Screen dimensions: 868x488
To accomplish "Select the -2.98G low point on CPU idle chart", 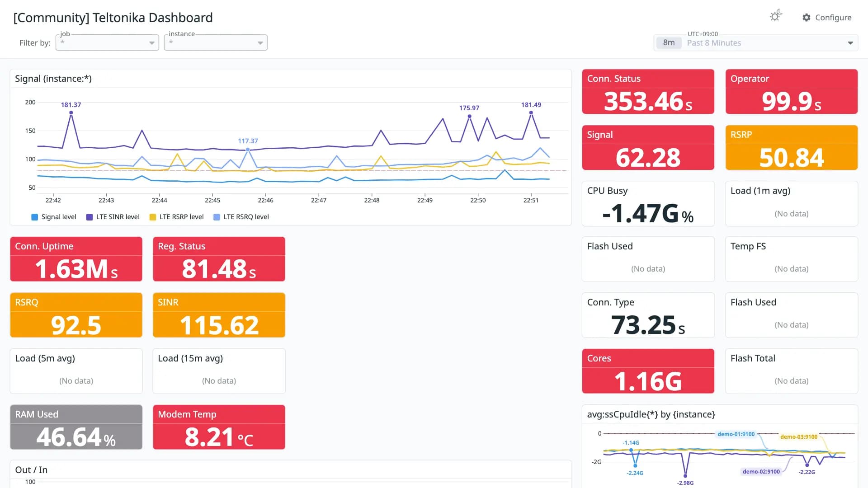I will click(685, 476).
